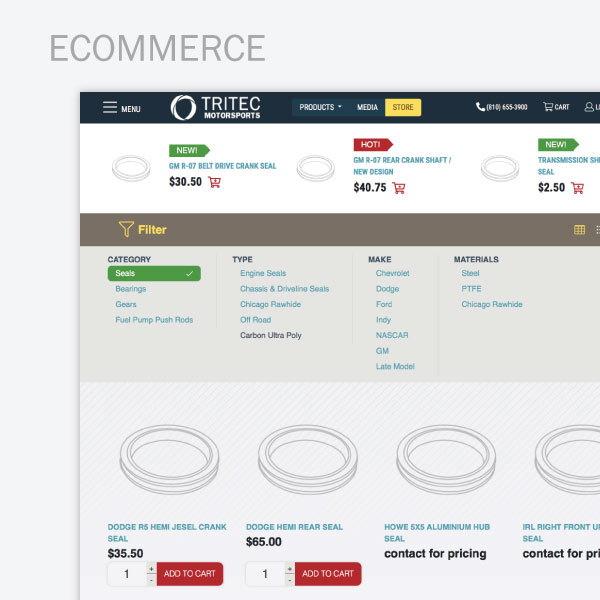
Task: Open GM R-07 Rear Crank Shaft link
Action: click(x=402, y=166)
